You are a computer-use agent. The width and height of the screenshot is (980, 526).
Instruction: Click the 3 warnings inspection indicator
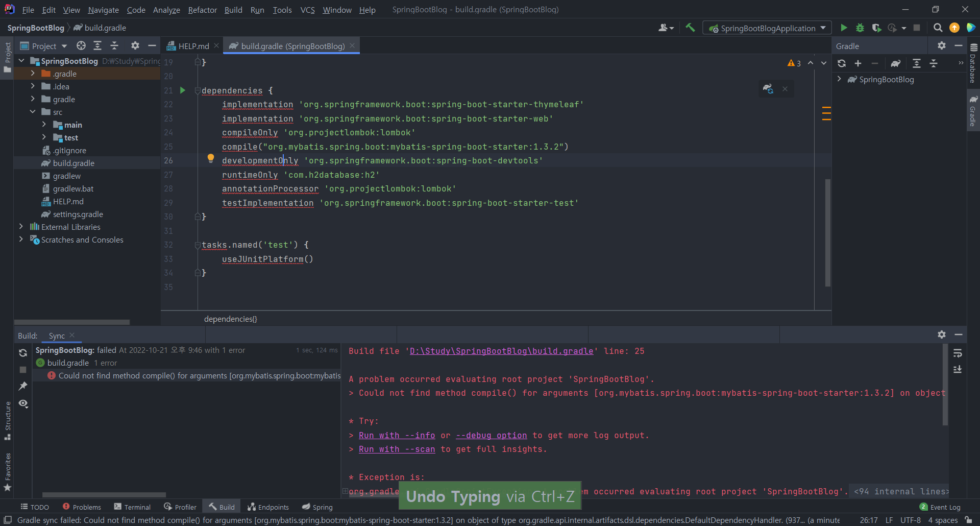tap(794, 63)
